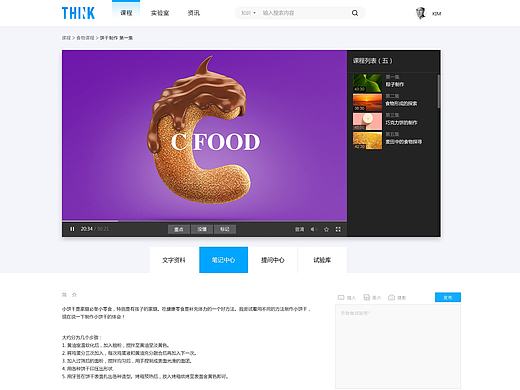This screenshot has height=390, width=520.
Task: Click the middle player control button
Action: [202, 229]
